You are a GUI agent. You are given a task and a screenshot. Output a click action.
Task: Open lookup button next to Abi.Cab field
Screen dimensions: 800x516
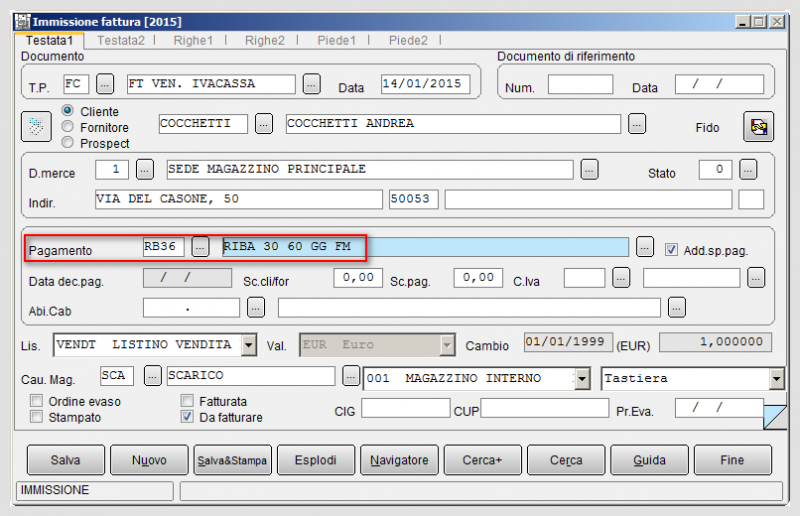click(x=256, y=308)
